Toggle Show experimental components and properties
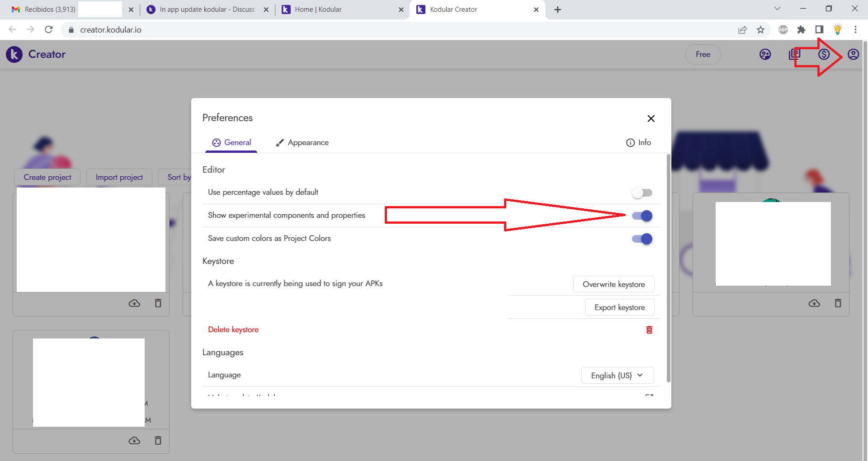Screen dimensions: 868x461 (x=642, y=216)
